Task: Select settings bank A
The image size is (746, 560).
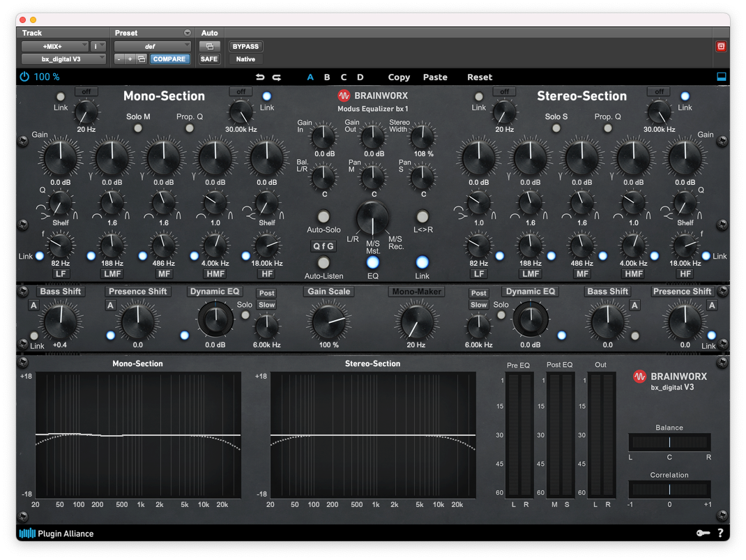Action: 310,77
